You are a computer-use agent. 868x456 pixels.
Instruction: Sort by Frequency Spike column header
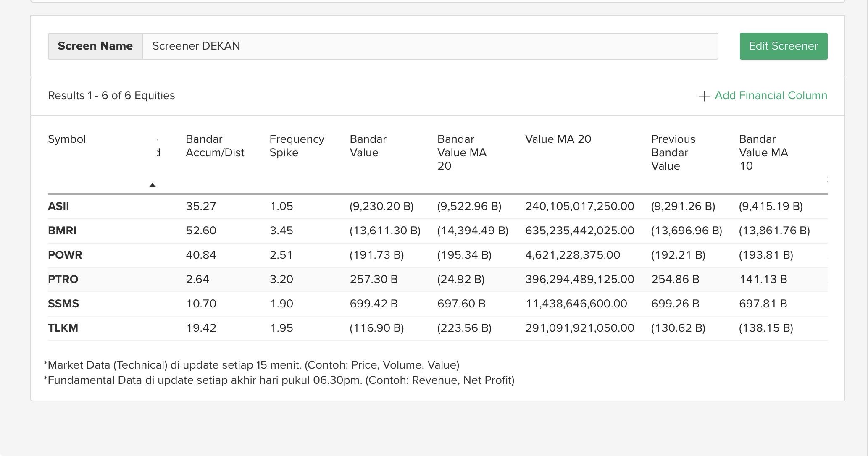coord(297,146)
